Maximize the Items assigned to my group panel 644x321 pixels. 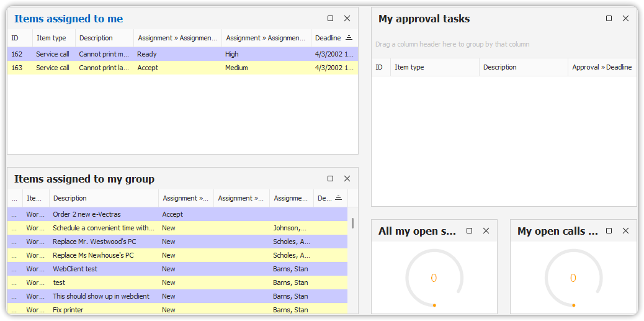(x=330, y=179)
